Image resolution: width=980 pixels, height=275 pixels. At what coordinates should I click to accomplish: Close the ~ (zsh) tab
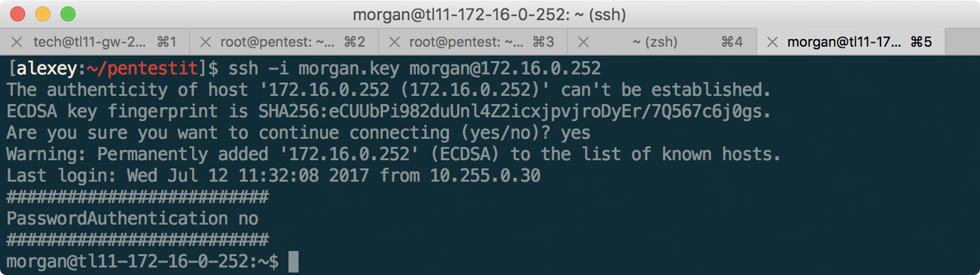tap(583, 42)
